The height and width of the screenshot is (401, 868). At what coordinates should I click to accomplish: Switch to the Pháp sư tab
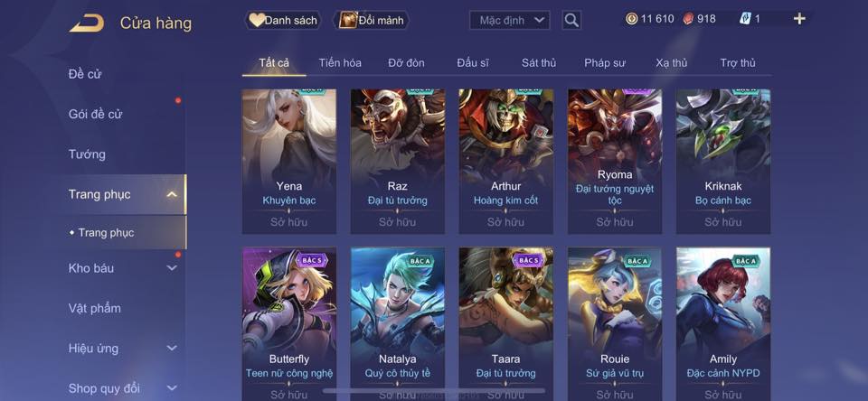coord(605,63)
